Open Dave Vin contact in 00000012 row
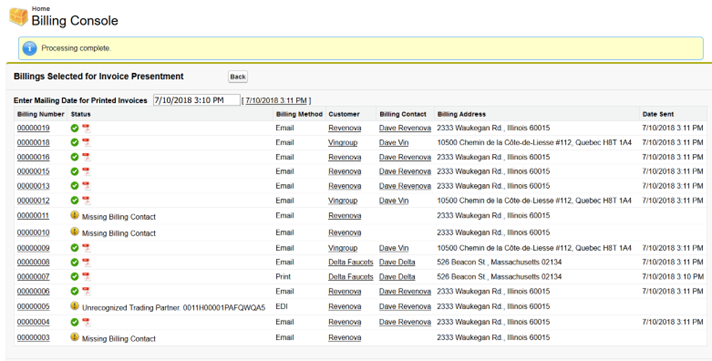Image resolution: width=712 pixels, height=361 pixels. point(394,201)
